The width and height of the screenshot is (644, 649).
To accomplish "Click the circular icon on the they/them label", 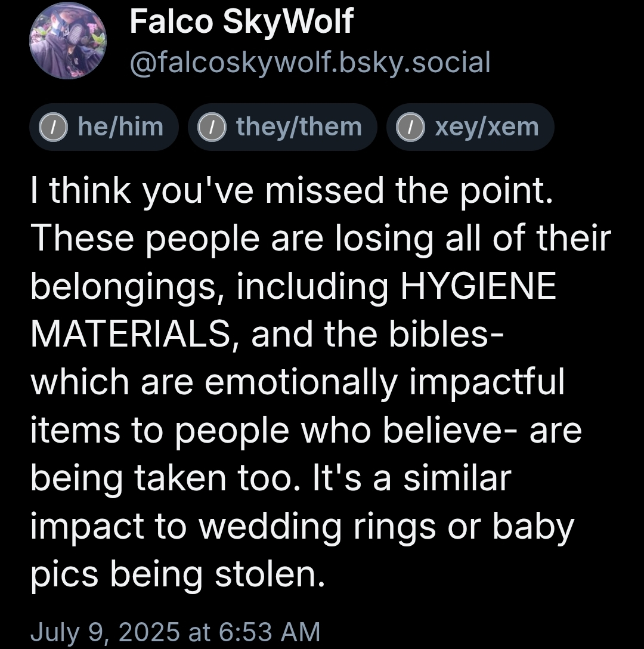I will (210, 127).
